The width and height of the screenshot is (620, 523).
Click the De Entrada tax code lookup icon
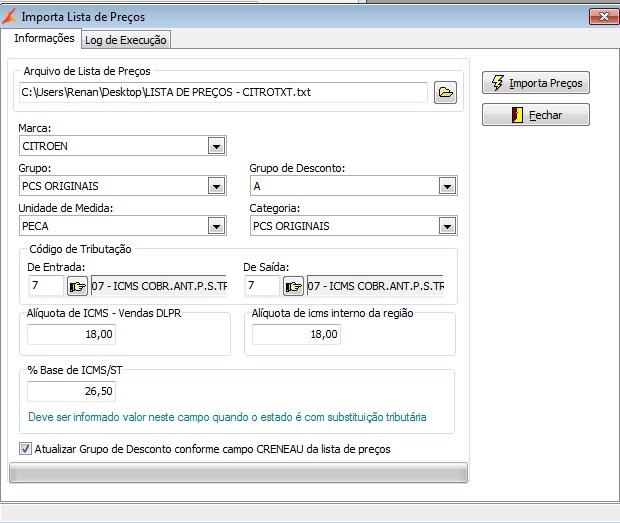click(77, 286)
